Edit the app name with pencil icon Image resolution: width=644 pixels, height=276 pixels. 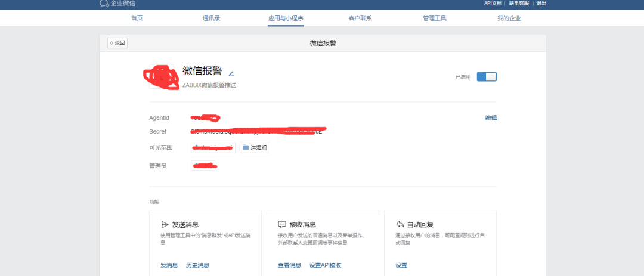[231, 74]
